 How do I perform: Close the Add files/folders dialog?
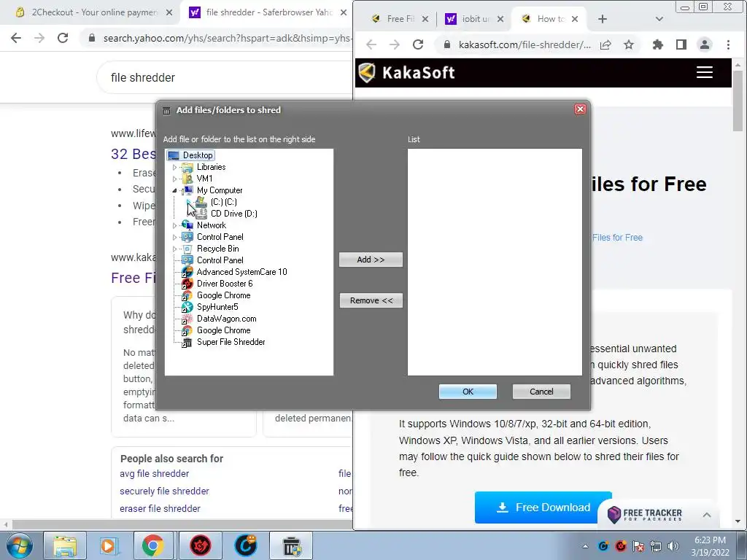(580, 109)
